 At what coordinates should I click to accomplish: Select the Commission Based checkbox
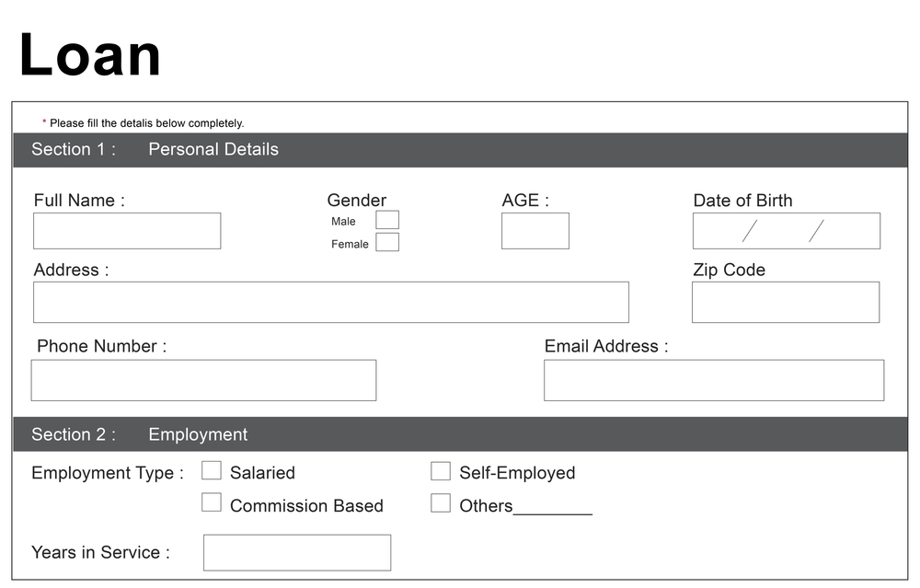tap(212, 503)
